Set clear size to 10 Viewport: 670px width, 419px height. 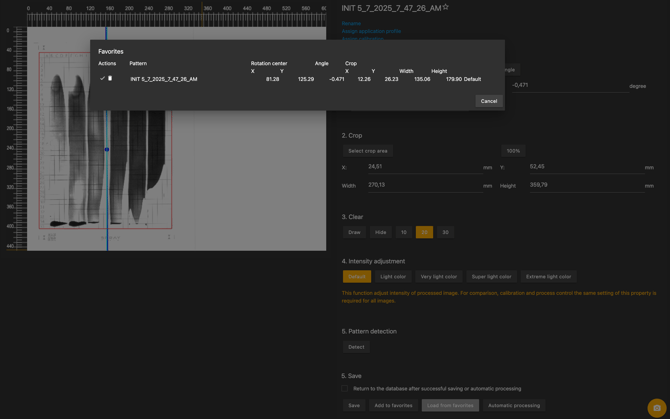pos(403,232)
